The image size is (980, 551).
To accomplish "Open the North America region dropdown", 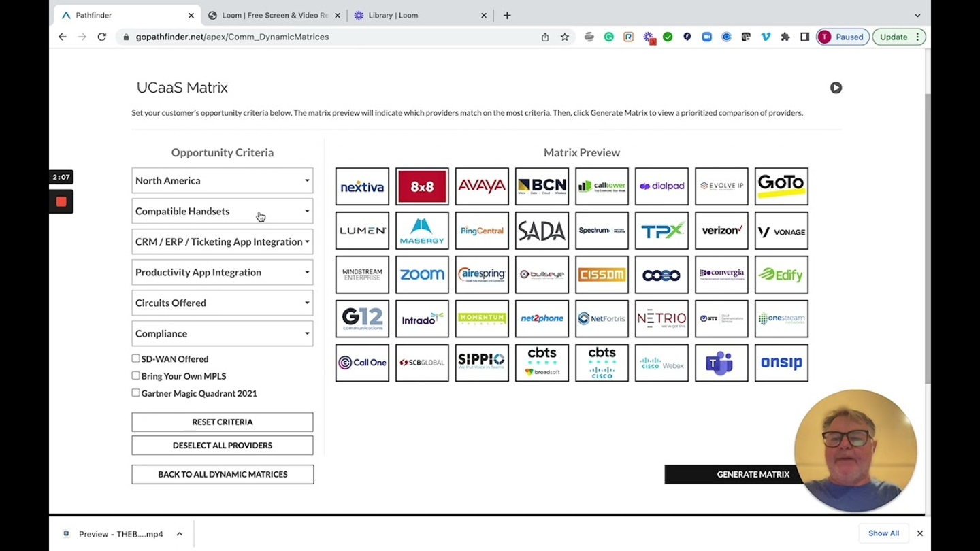I will (223, 180).
